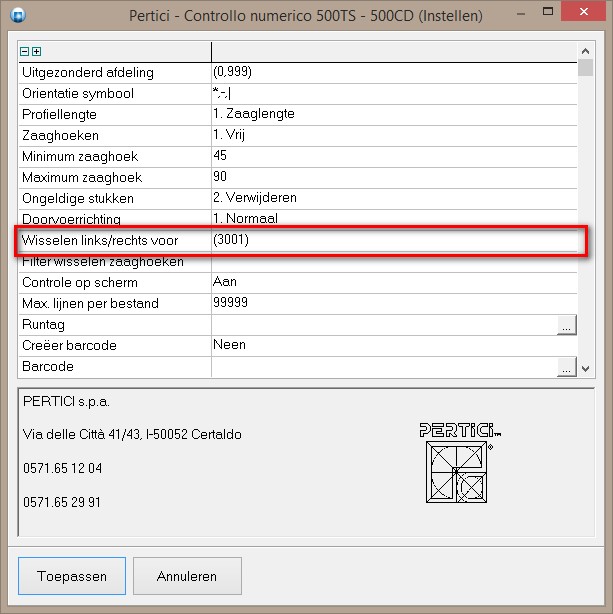Open the '1. Vrij' value selector

pos(394,135)
